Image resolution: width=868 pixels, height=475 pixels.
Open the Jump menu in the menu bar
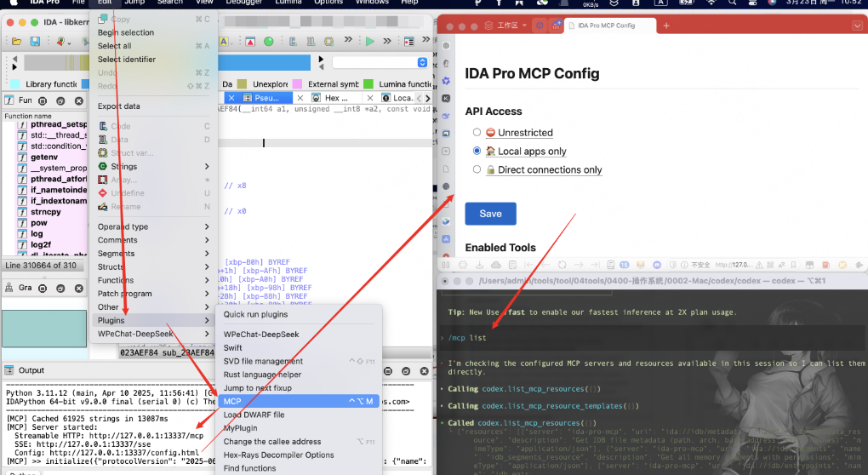(134, 3)
